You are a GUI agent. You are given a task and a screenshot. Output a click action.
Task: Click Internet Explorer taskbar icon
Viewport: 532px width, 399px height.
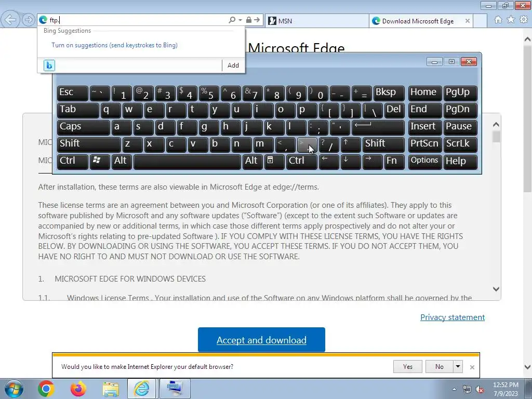142,389
